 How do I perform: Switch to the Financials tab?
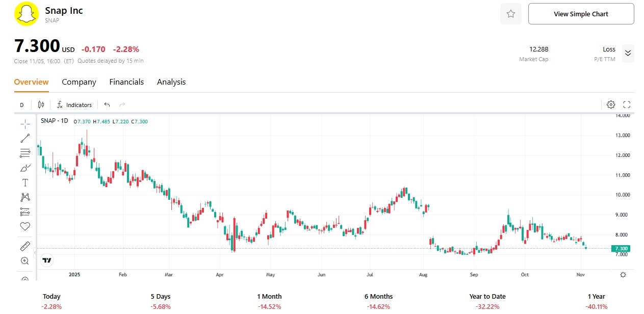click(126, 82)
